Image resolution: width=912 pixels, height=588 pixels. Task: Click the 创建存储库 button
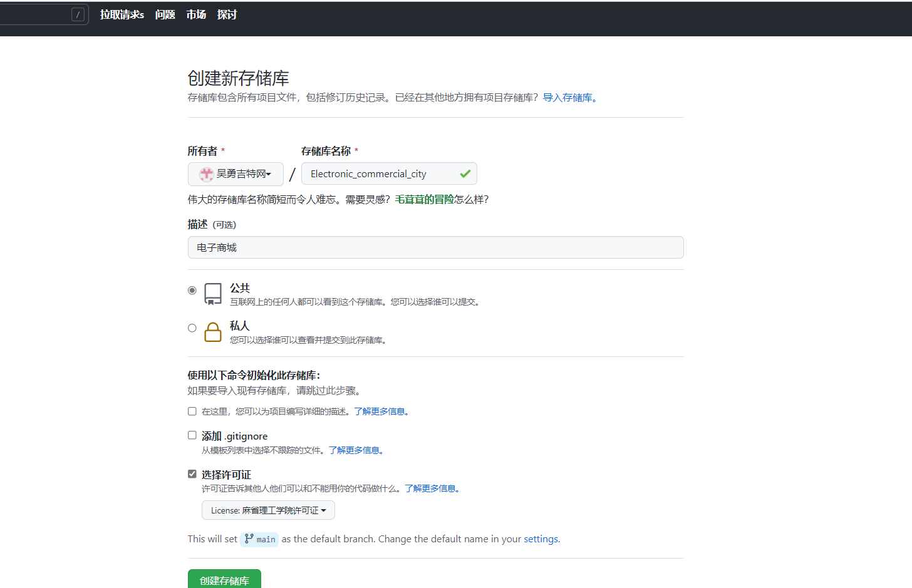point(224,579)
